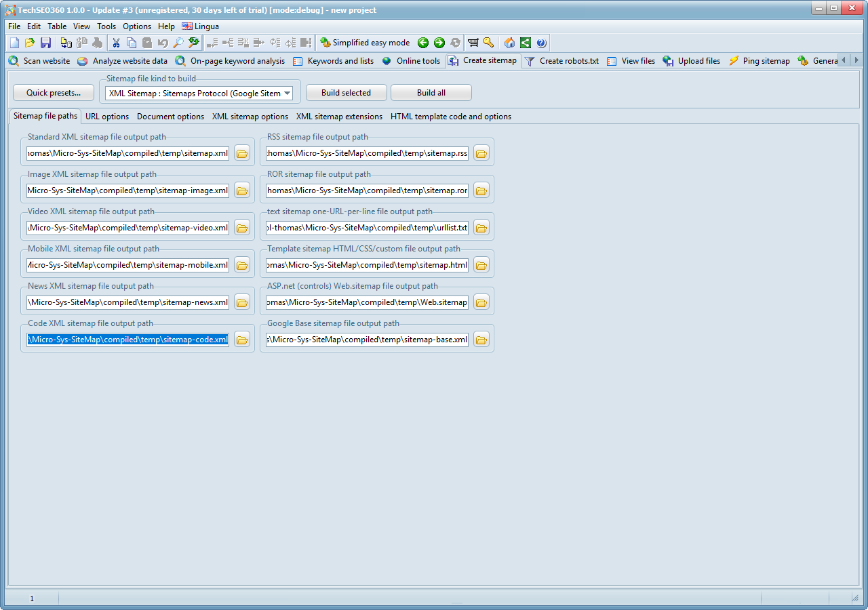This screenshot has width=868, height=610.
Task: Click the blue help question mark icon
Action: (541, 43)
